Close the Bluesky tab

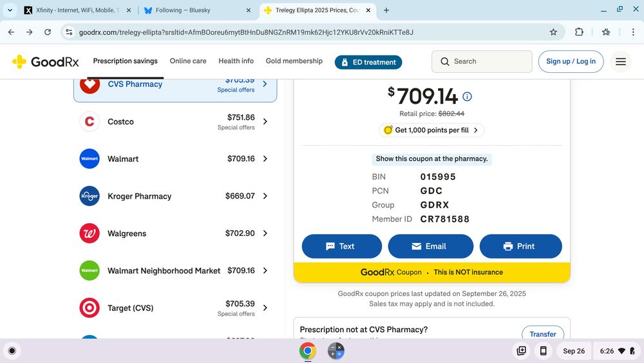point(249,10)
